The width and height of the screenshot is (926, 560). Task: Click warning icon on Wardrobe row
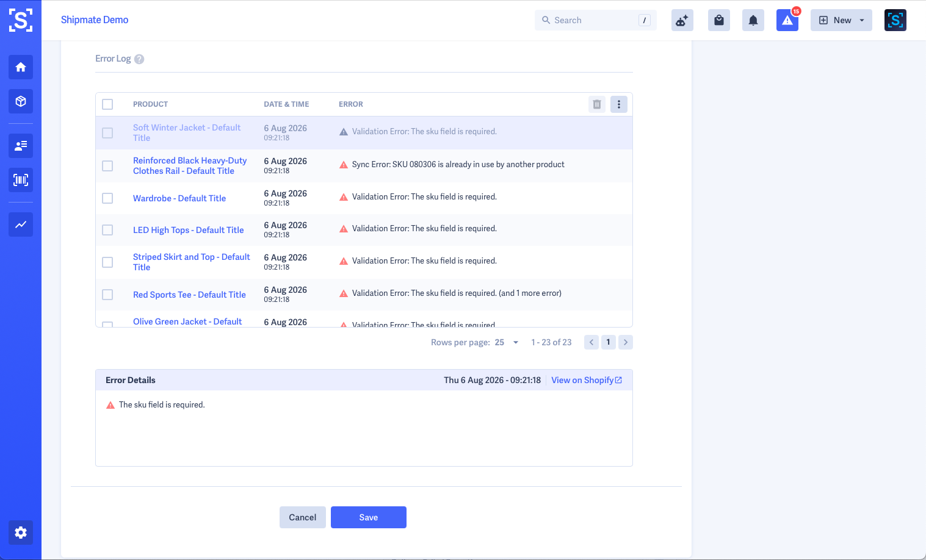tap(344, 197)
